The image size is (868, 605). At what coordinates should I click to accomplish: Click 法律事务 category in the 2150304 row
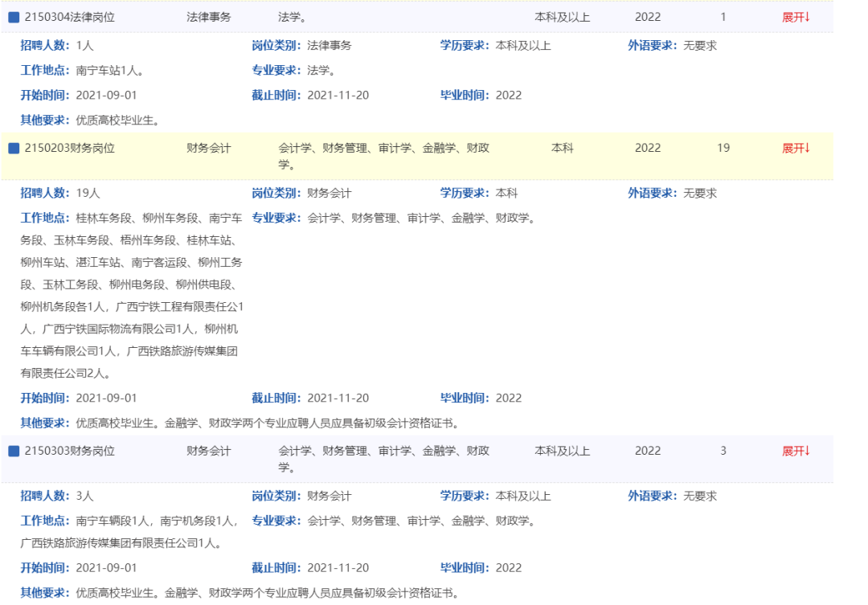coord(208,17)
